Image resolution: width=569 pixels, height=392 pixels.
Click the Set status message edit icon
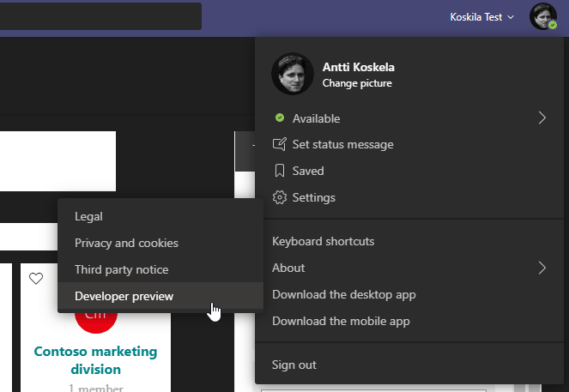[279, 144]
